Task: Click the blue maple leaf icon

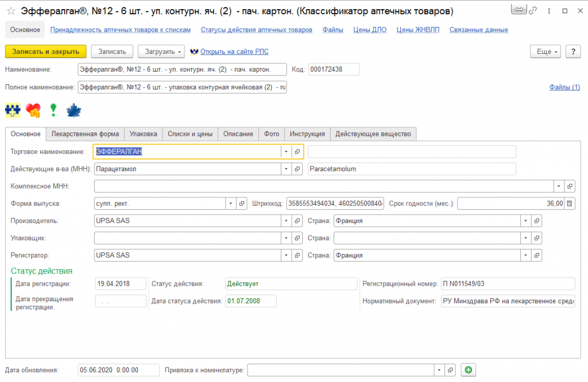Action: click(74, 111)
